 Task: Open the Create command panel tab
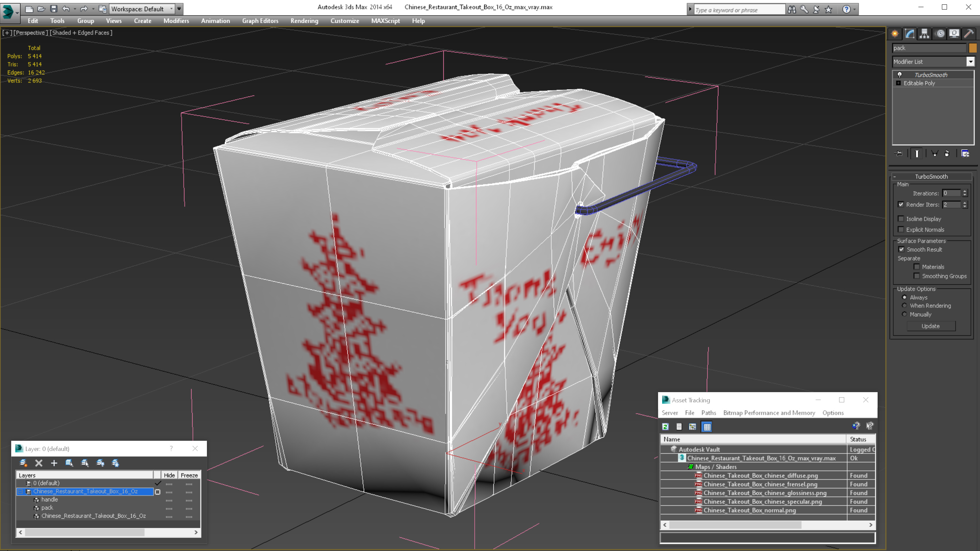[x=895, y=34]
